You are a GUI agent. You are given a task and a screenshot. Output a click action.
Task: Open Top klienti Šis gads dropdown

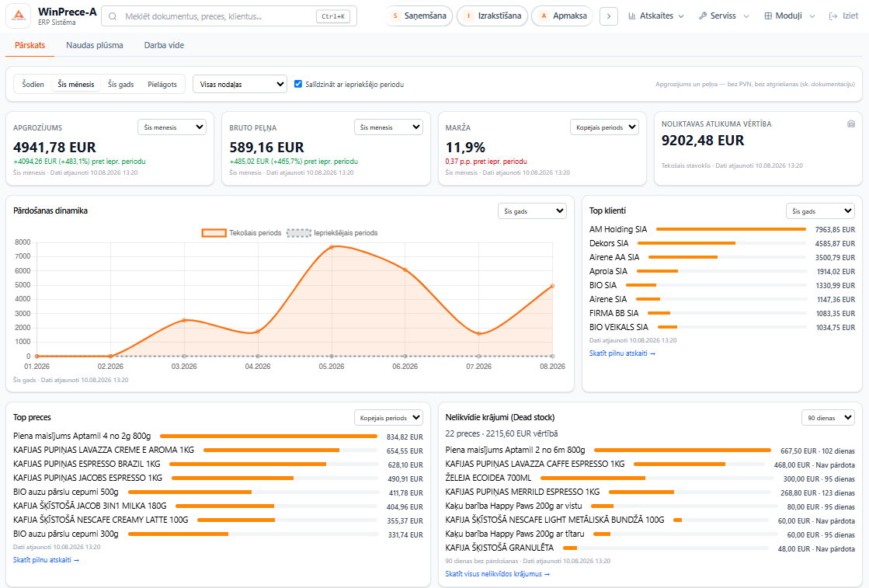click(820, 210)
